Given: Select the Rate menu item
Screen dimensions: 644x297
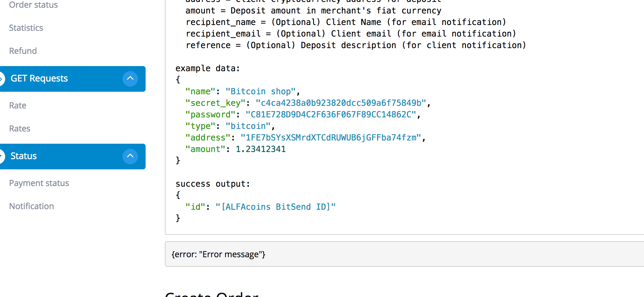Looking at the screenshot, I should [x=18, y=106].
